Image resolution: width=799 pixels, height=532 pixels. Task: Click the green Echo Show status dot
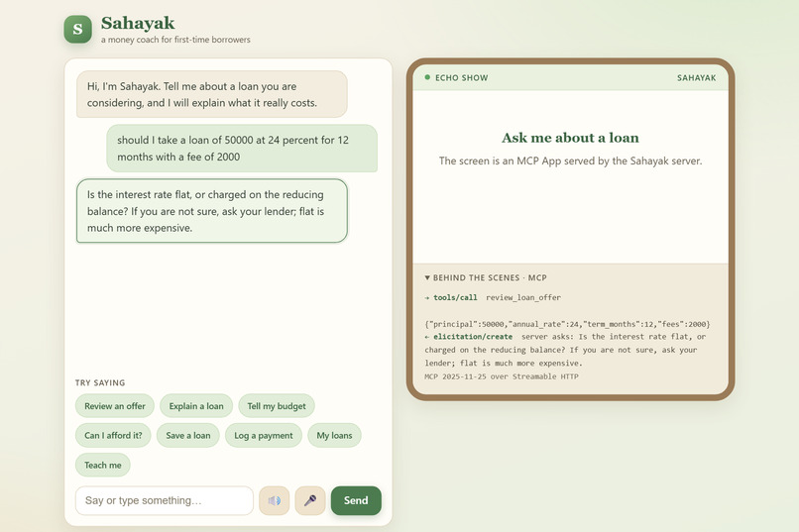pos(427,77)
